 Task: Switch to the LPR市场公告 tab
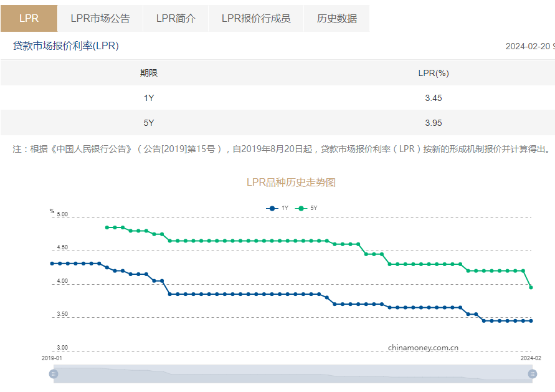pos(100,19)
